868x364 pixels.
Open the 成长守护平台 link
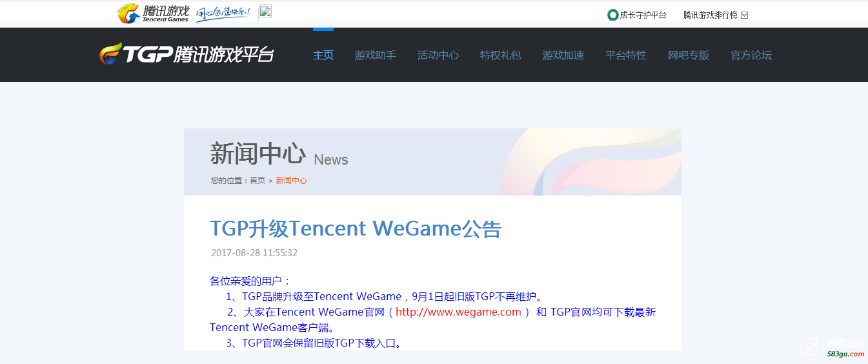(x=643, y=15)
